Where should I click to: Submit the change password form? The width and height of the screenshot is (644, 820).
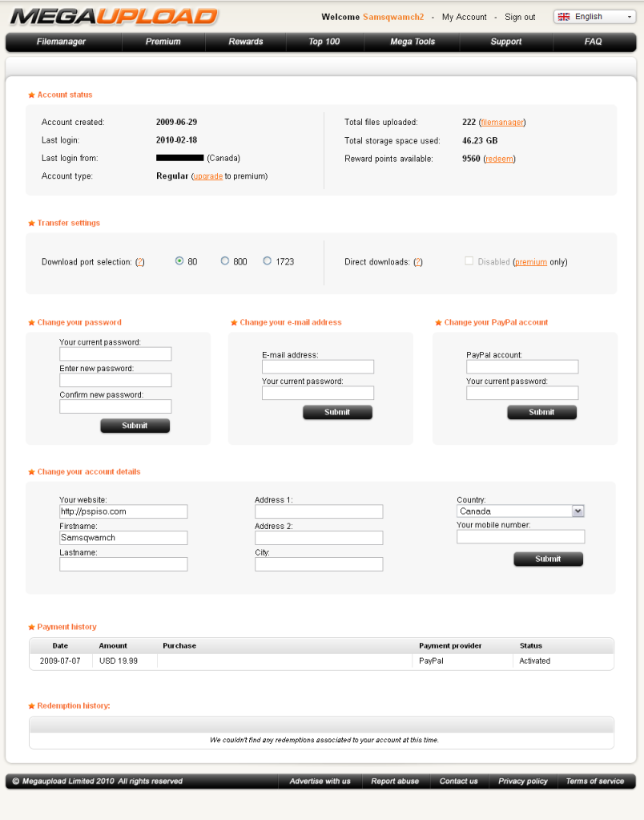coord(135,426)
